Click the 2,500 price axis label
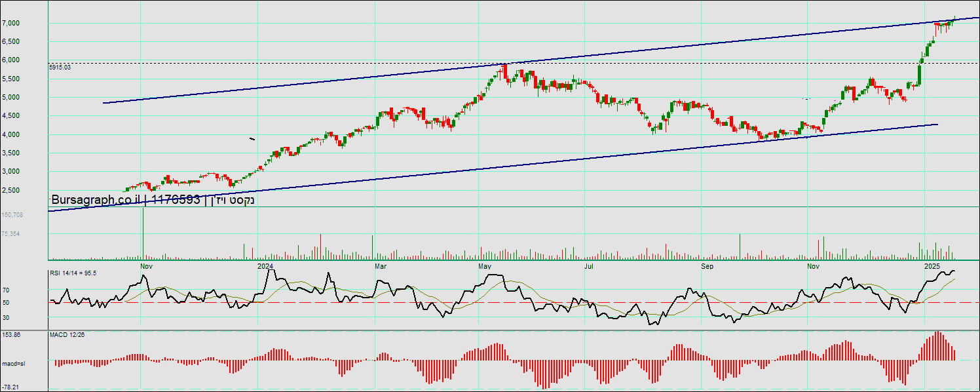980x392 pixels. click(11, 190)
